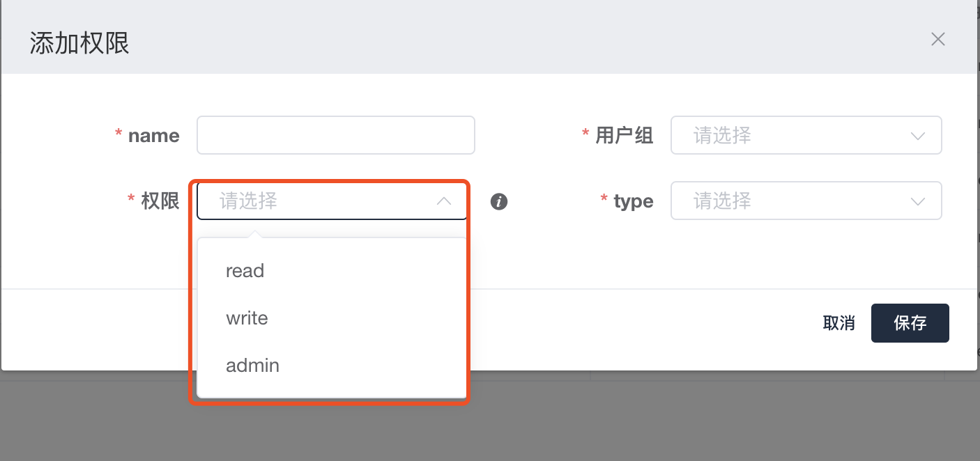Click the 用户组 field label

(x=624, y=136)
